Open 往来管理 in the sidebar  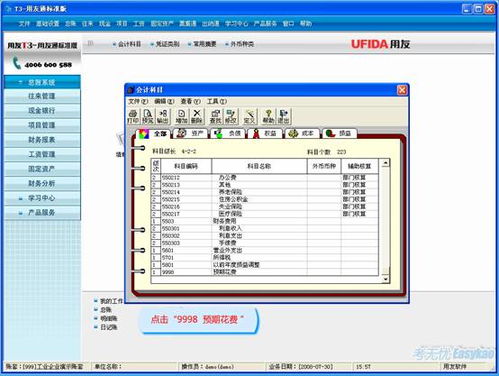(42, 96)
